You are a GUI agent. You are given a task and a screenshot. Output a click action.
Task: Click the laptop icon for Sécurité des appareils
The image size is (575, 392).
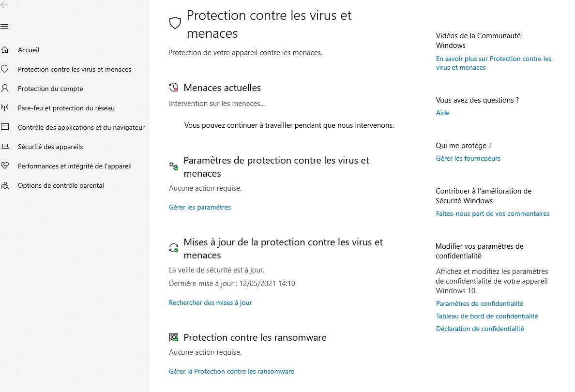[x=5, y=146]
